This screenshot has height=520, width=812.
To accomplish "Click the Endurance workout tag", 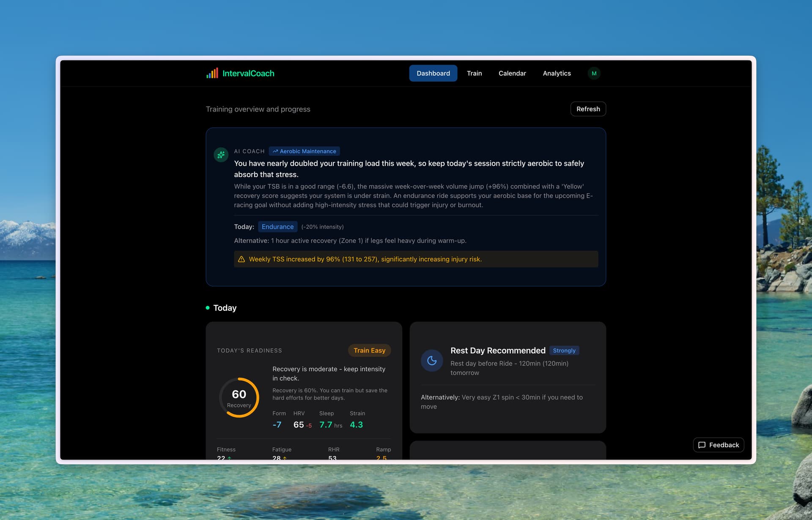I will pyautogui.click(x=277, y=227).
